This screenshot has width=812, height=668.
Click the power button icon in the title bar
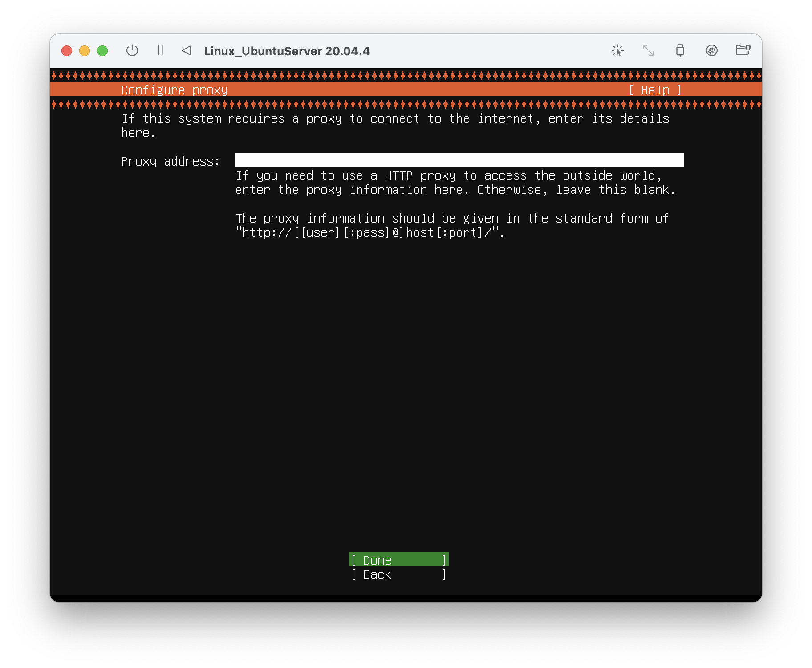[132, 51]
